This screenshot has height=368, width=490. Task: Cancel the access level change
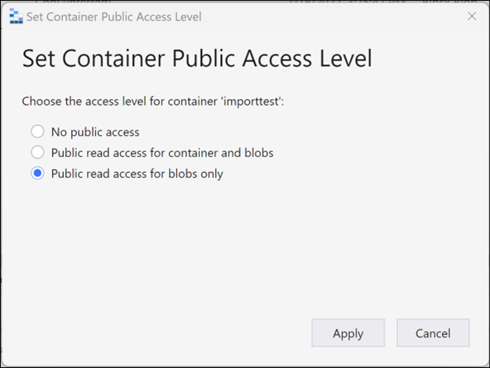click(433, 333)
